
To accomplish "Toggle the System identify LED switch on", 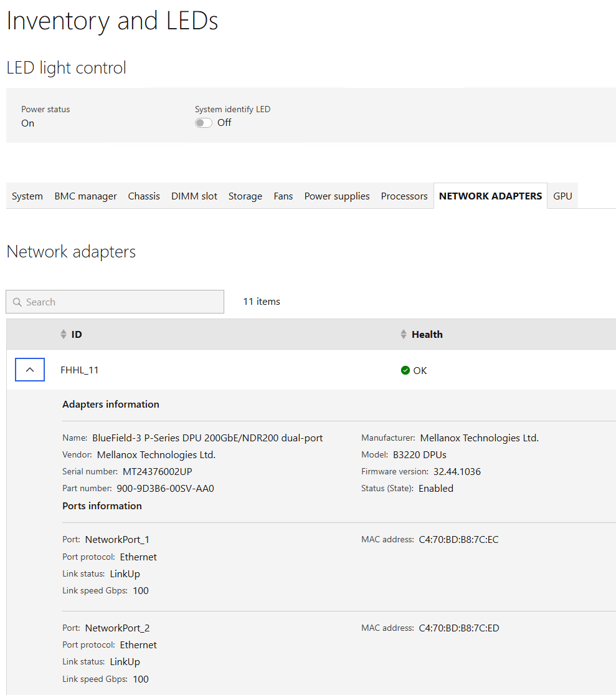I will [203, 123].
